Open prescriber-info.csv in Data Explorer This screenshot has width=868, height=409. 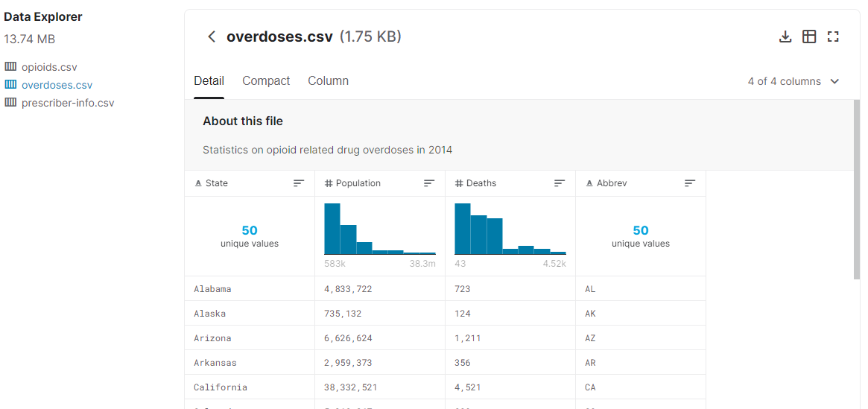[x=68, y=103]
